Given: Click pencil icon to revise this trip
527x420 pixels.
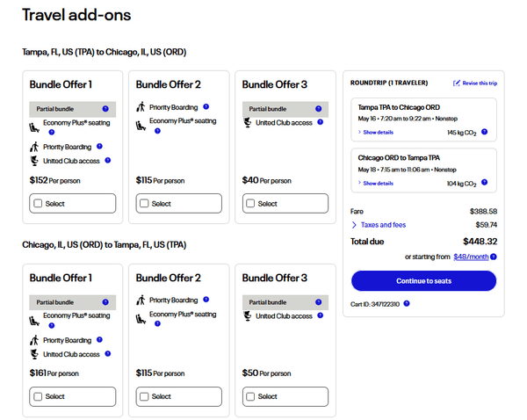Looking at the screenshot, I should click(x=457, y=83).
